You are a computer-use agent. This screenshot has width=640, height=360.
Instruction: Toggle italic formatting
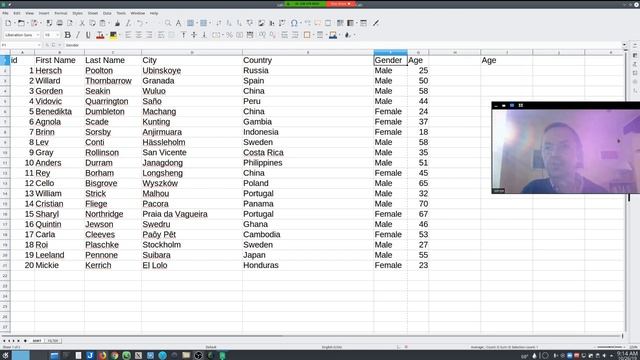78,35
